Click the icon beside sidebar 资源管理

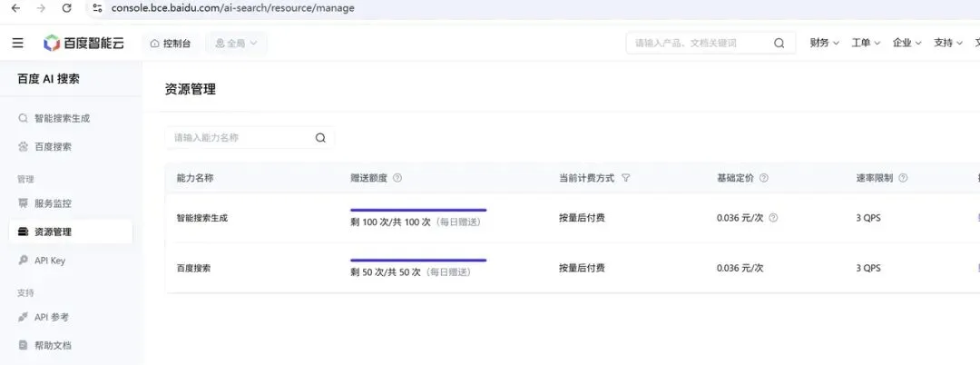point(23,232)
